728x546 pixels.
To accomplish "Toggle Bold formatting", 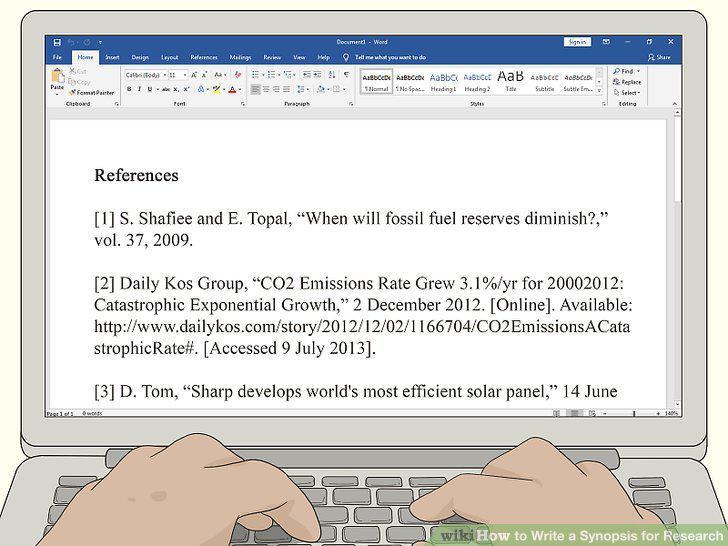I will pos(129,89).
